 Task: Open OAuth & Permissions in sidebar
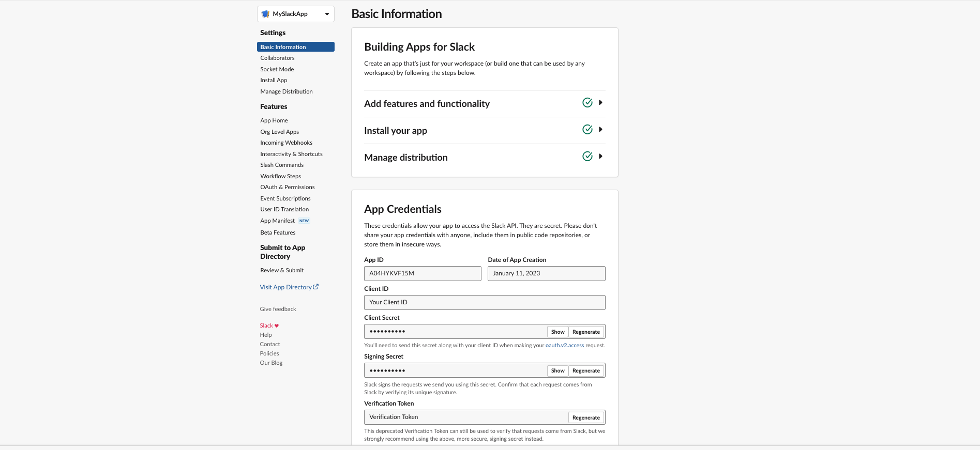pyautogui.click(x=287, y=187)
